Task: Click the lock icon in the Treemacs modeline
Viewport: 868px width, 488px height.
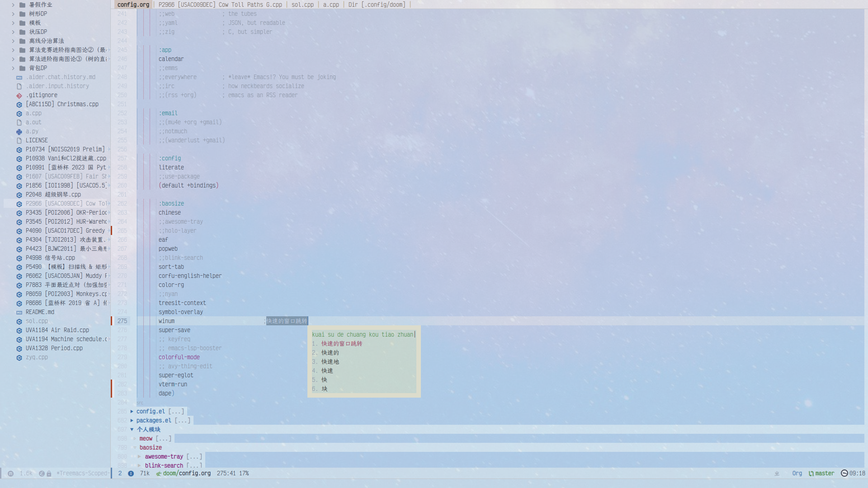Action: coord(49,474)
